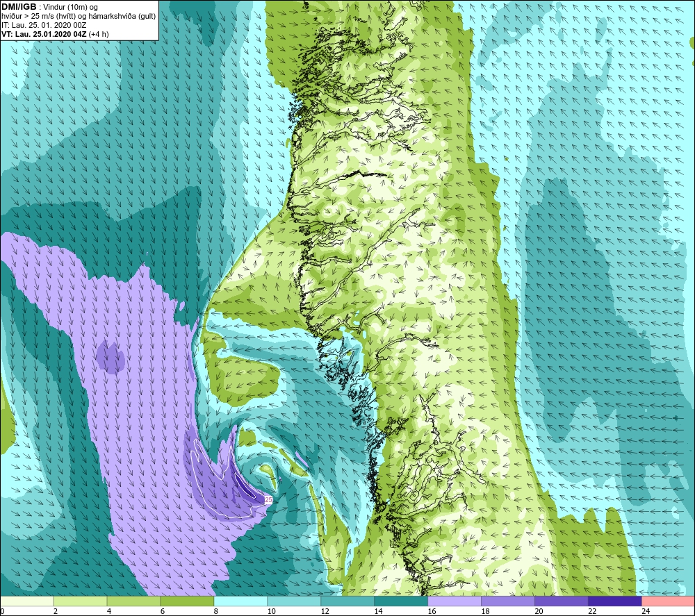695x616 pixels.
Task: Click the 16–18 m/s lavender legend swatch
Action: [x=455, y=601]
